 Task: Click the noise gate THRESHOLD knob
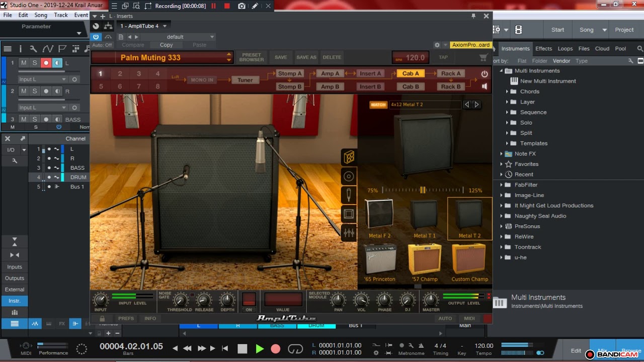(180, 301)
